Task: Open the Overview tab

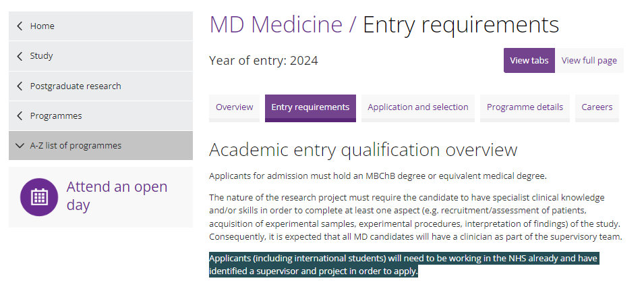Action: pos(234,108)
